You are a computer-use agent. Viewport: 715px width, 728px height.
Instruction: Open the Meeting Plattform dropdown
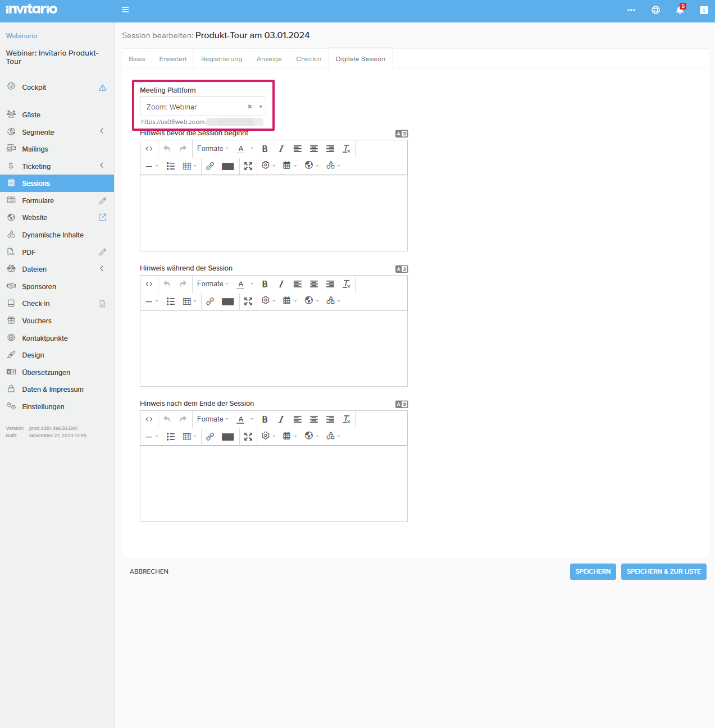pyautogui.click(x=260, y=107)
